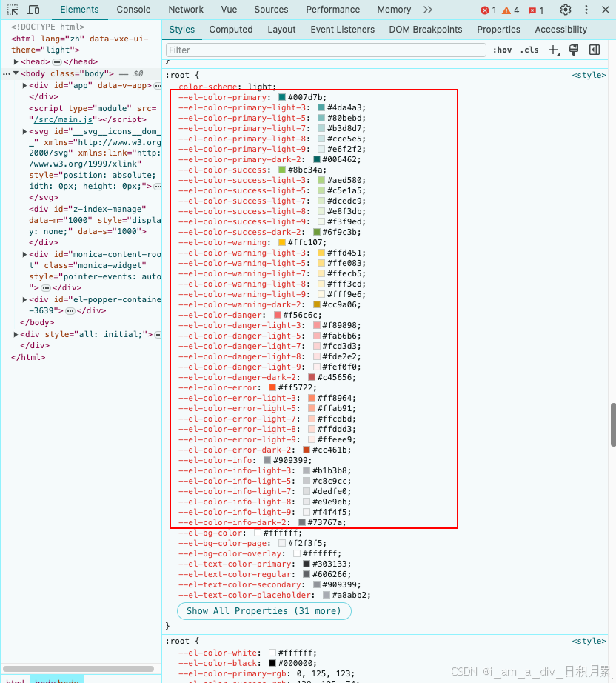Expand head element ellipsis contents
Image resolution: width=616 pixels, height=683 pixels.
pos(57,61)
